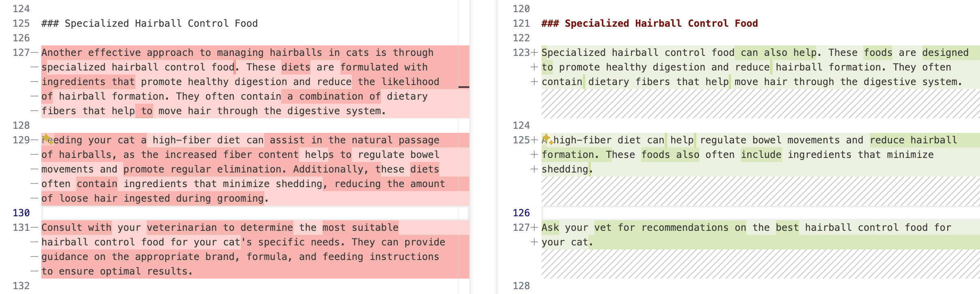Click the plus marker beside "your cat." line
Screen dimensions: 980x294
[x=534, y=242]
